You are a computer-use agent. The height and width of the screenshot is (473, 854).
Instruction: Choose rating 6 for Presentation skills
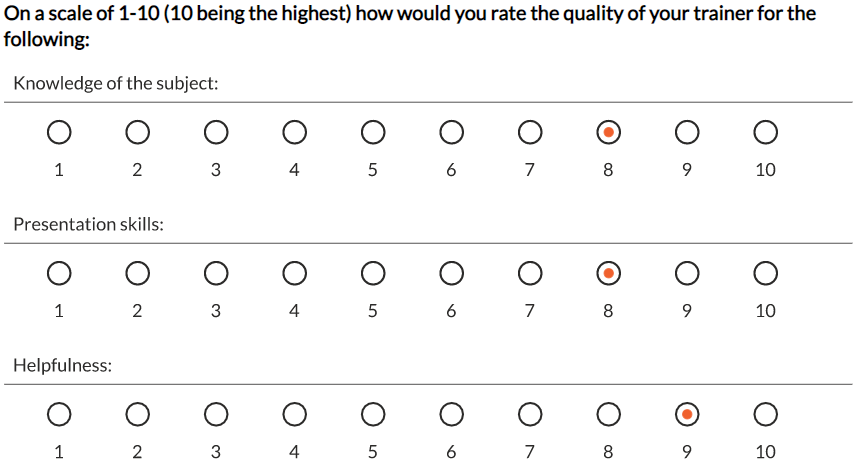click(452, 274)
